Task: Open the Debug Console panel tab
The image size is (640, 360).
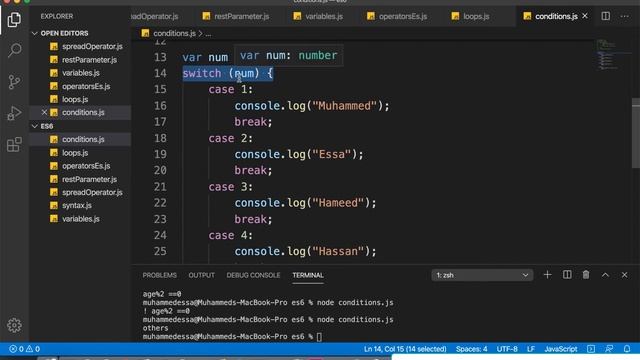Action: click(x=253, y=275)
